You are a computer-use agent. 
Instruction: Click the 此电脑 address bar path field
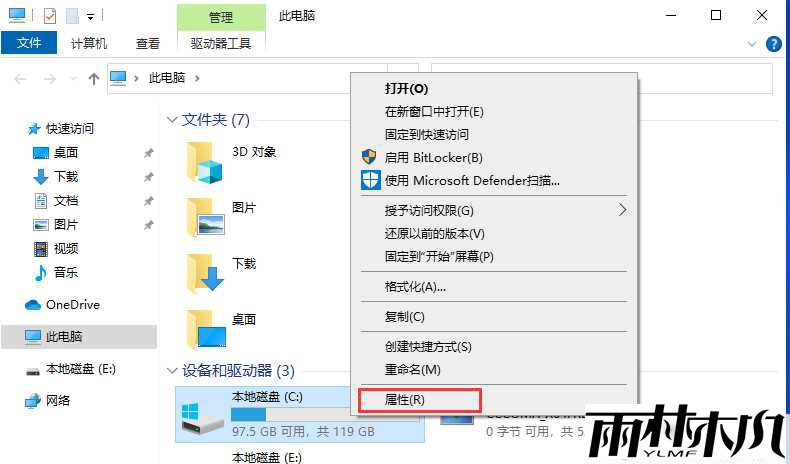(x=247, y=79)
